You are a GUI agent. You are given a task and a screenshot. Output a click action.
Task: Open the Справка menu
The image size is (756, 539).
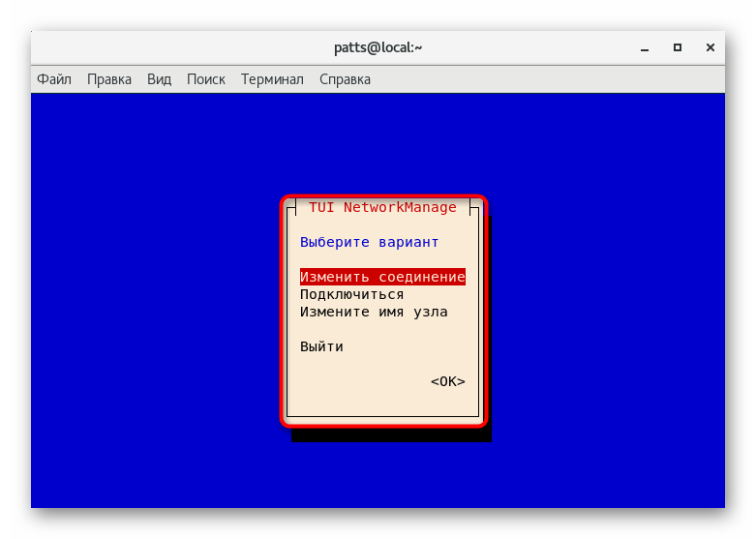345,79
